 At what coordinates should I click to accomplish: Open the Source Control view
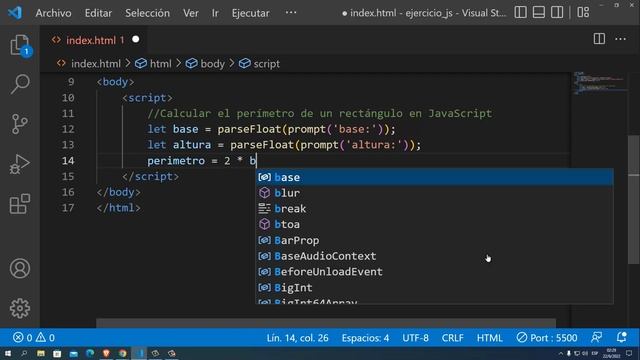(x=20, y=124)
